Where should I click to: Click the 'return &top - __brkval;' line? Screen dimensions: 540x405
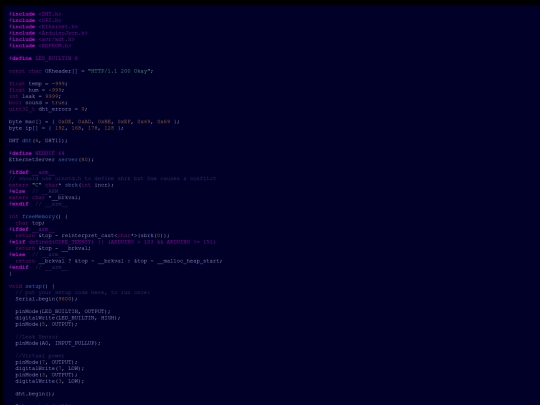(53, 248)
